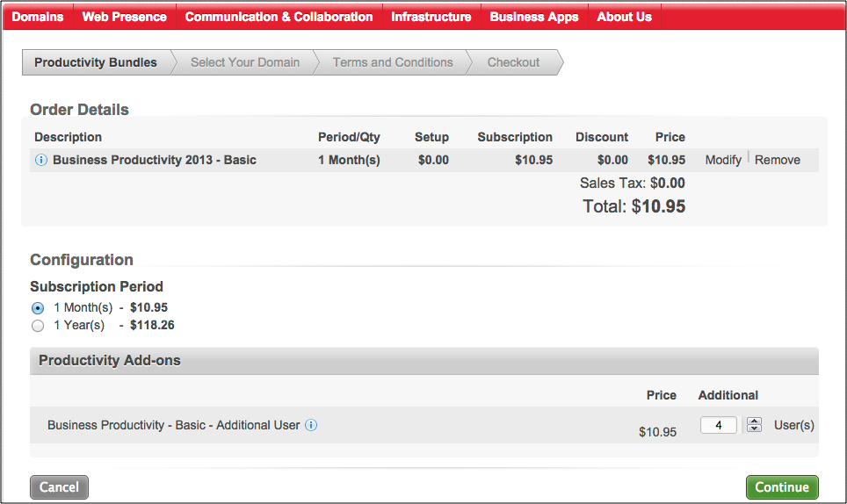Open the Domains menu
This screenshot has width=847, height=504.
coord(38,17)
